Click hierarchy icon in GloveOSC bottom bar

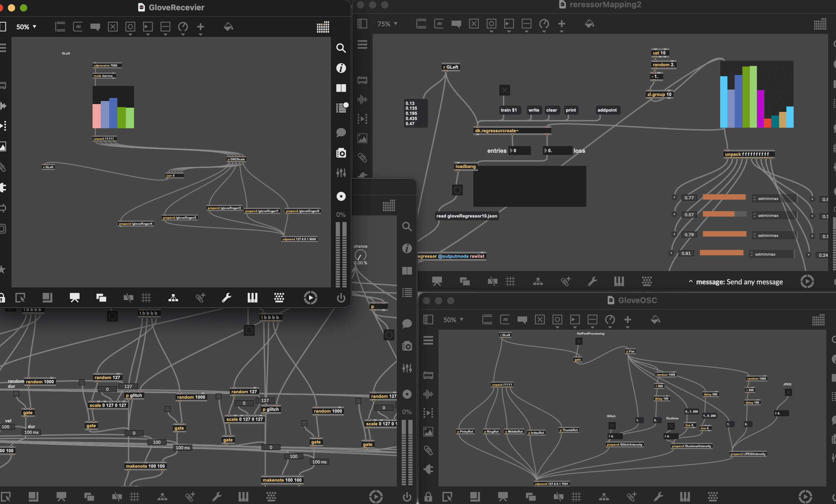tap(604, 497)
